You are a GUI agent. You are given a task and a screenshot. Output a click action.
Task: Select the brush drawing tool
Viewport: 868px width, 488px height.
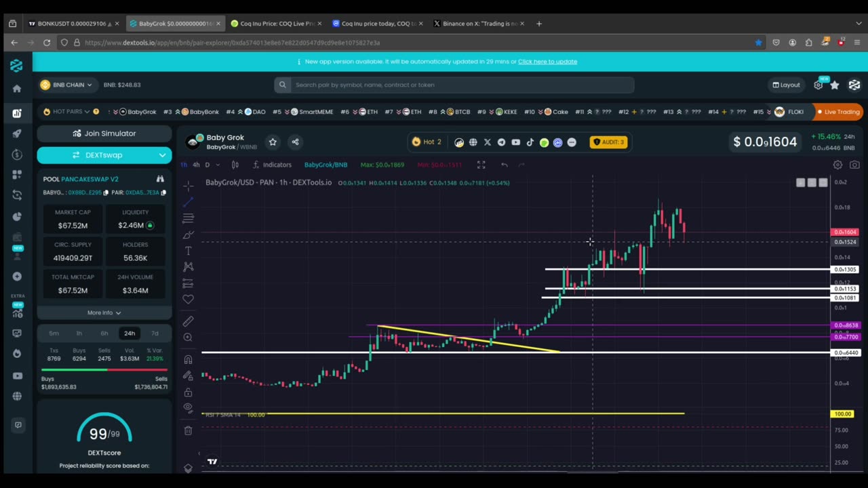click(189, 235)
